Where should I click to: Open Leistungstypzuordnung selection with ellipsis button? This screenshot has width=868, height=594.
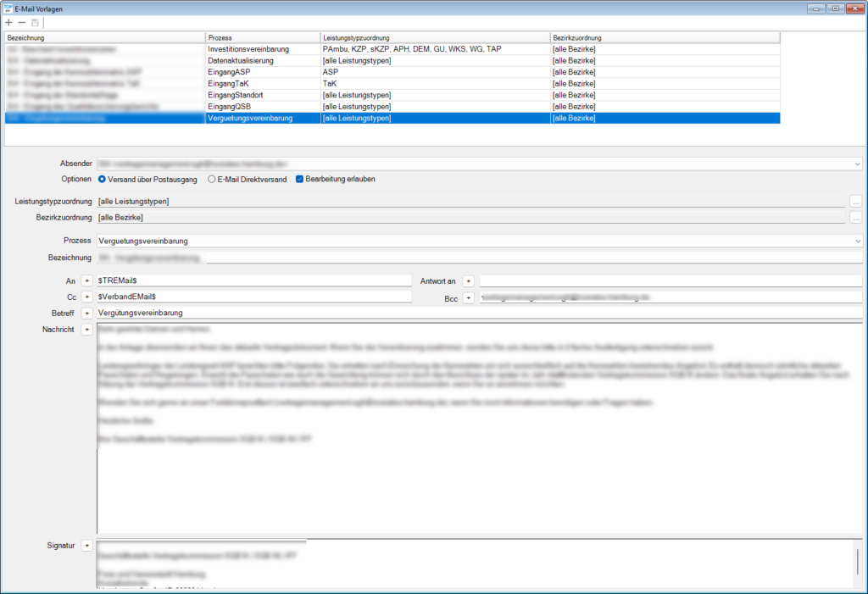tap(856, 202)
